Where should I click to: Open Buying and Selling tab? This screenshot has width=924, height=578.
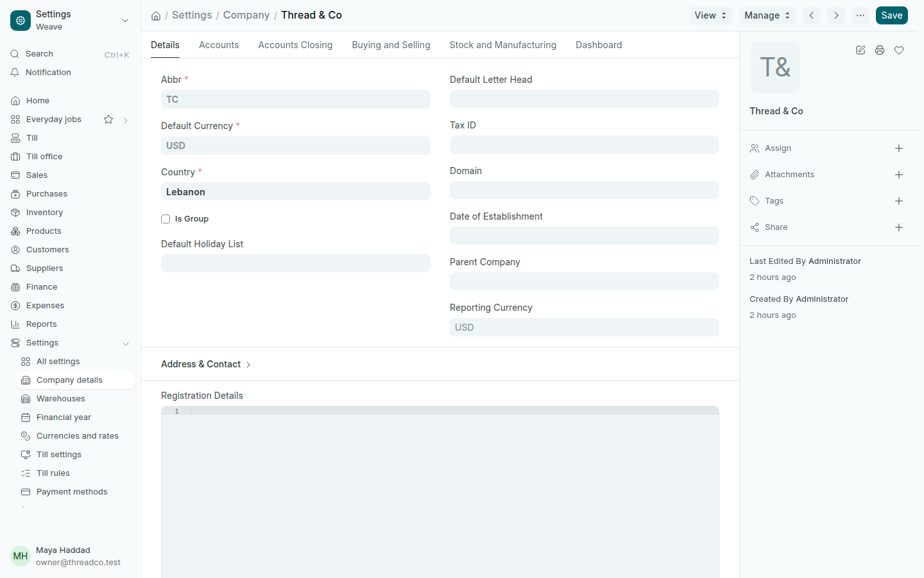[391, 45]
